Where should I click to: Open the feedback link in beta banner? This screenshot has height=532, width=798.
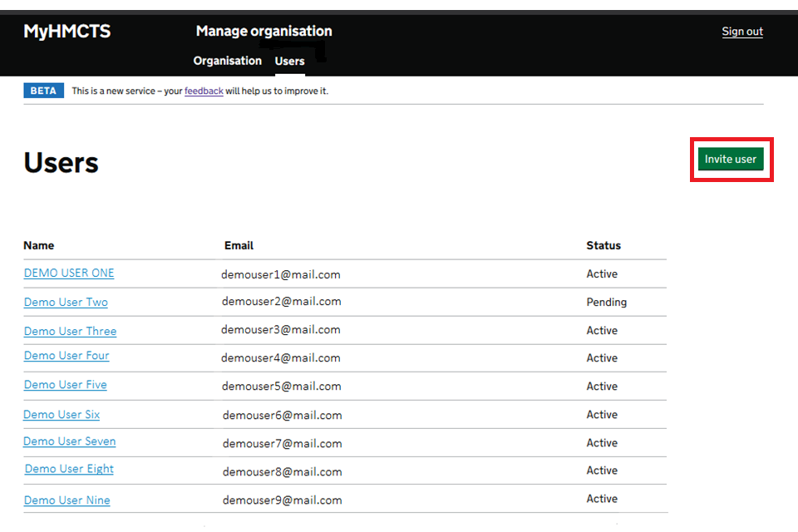coord(204,91)
